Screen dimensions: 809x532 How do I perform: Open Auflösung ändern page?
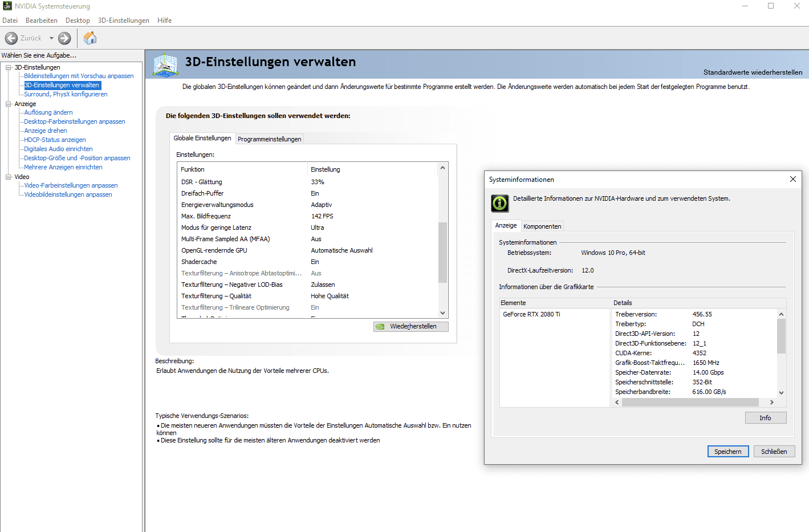point(48,112)
